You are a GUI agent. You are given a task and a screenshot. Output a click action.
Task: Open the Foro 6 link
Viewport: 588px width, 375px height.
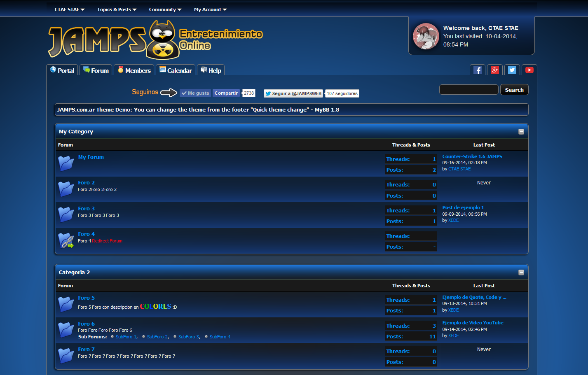(x=87, y=324)
